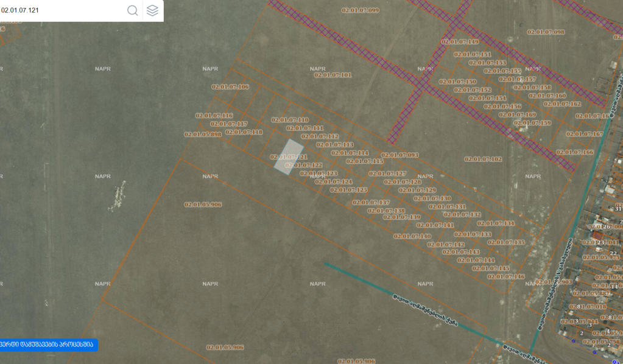
Task: Click parcel label 02.01.07.123
Action: coord(319,173)
